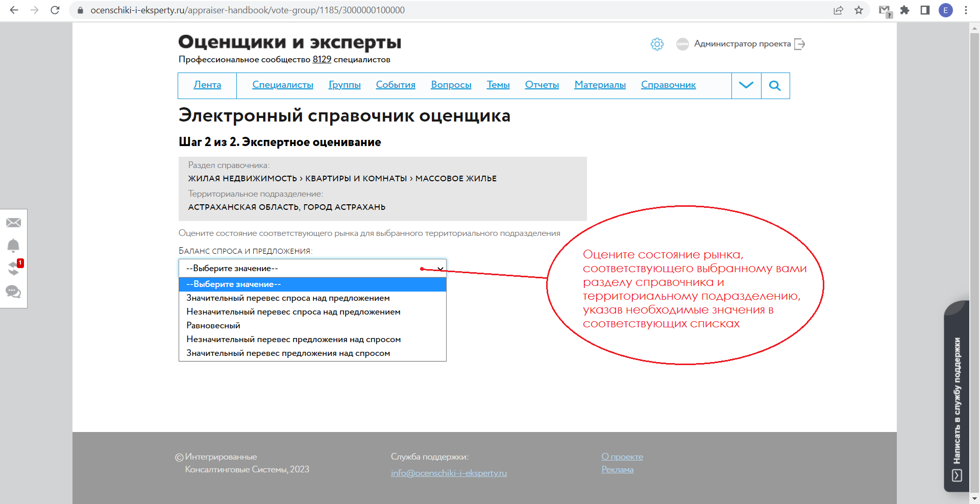
Task: Open the browser extensions puzzle icon
Action: click(904, 10)
